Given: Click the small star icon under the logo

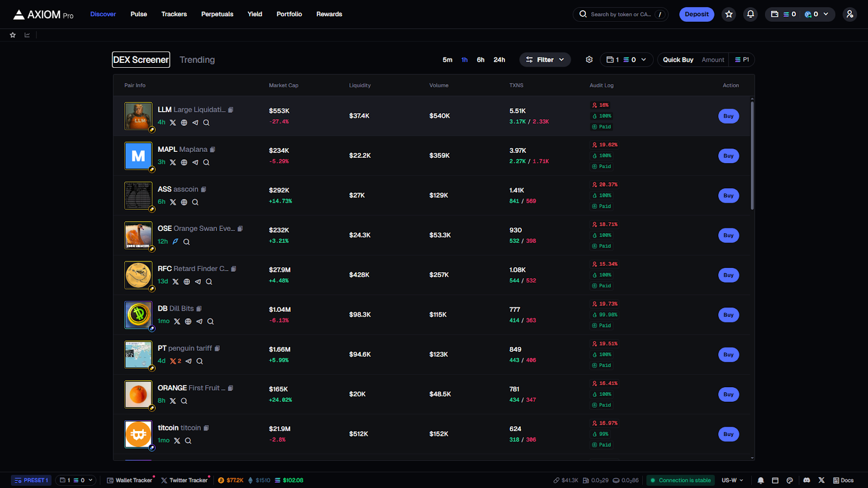Looking at the screenshot, I should click(12, 35).
